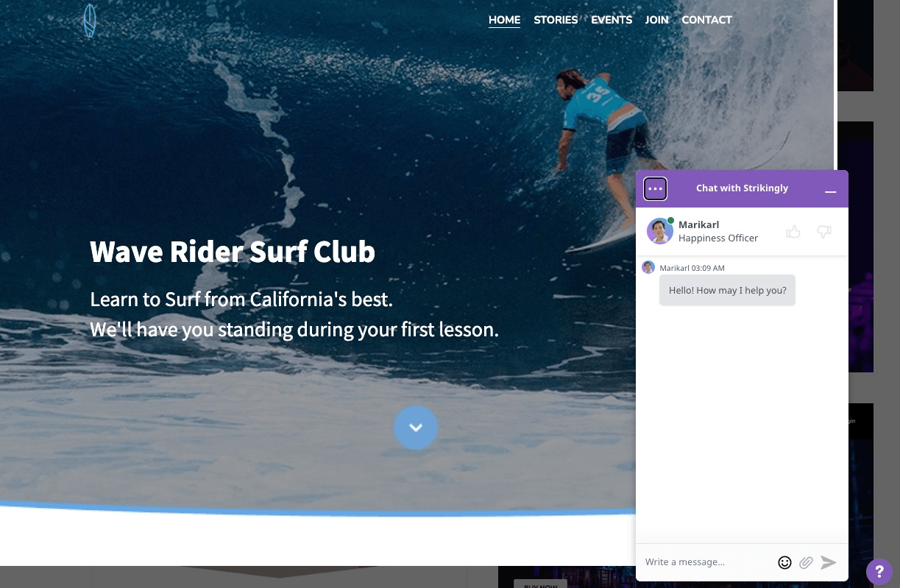Open the chat options ellipsis menu
Image resolution: width=900 pixels, height=588 pixels.
[x=655, y=188]
